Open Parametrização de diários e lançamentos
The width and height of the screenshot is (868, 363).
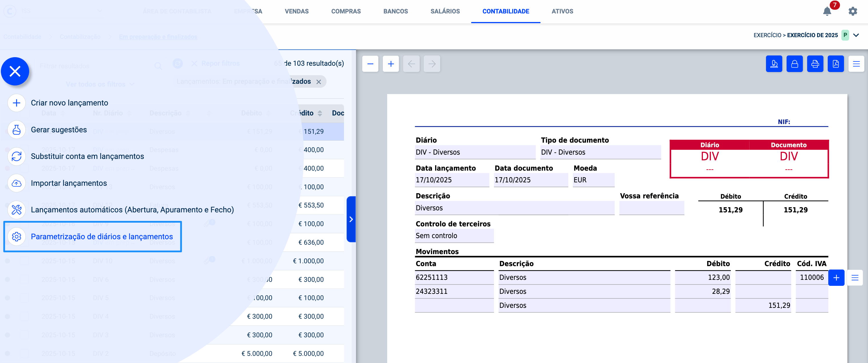click(x=101, y=237)
